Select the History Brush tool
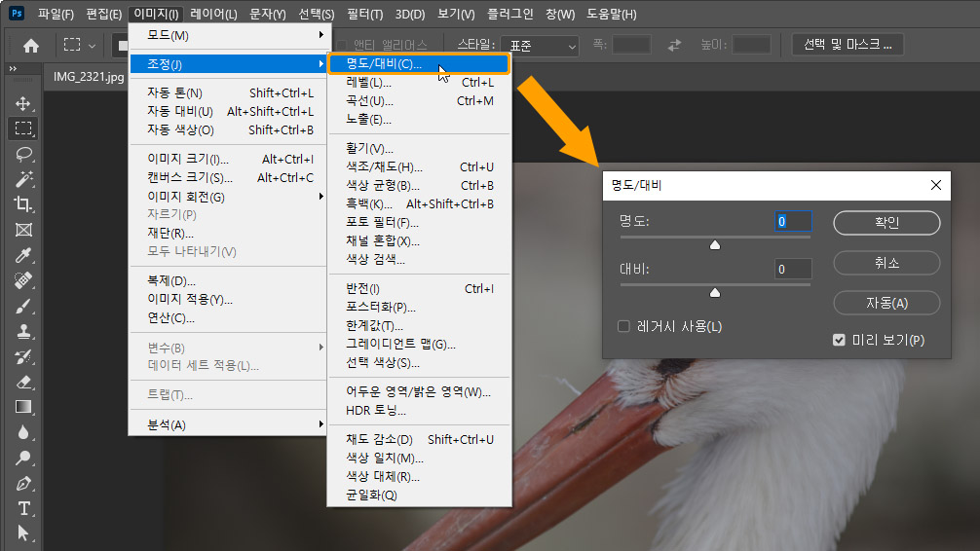The image size is (980, 551). (23, 356)
